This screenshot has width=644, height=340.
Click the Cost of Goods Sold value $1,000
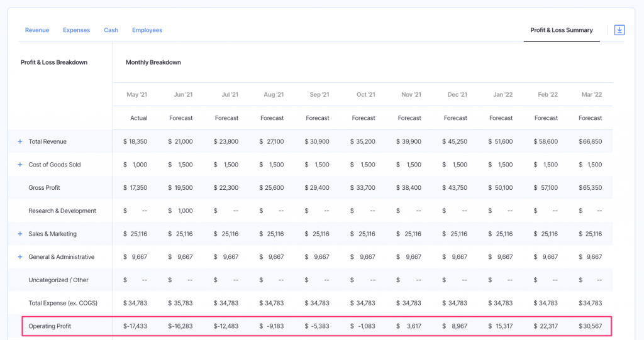135,164
